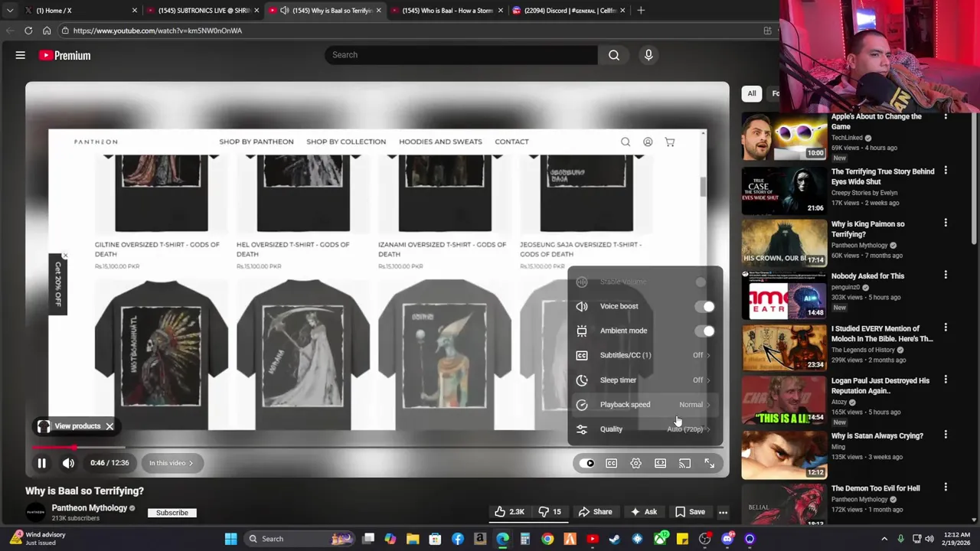Screen dimensions: 980x551
Task: Open options for 'Terrifying True Story' video
Action: click(946, 171)
